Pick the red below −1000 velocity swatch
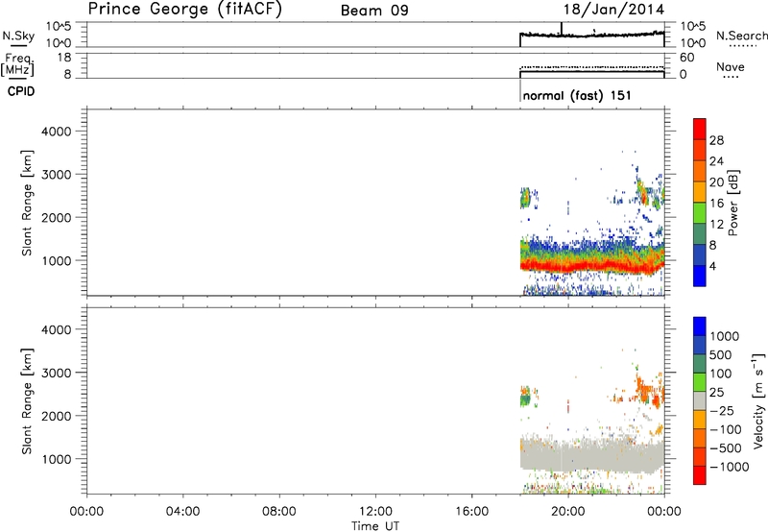Screen dimensions: 768x532 pos(700,475)
